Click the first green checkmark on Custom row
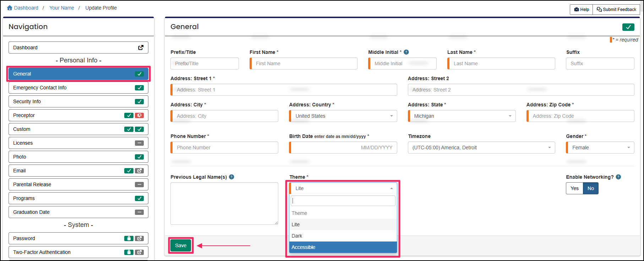This screenshot has width=644, height=261. click(x=129, y=129)
